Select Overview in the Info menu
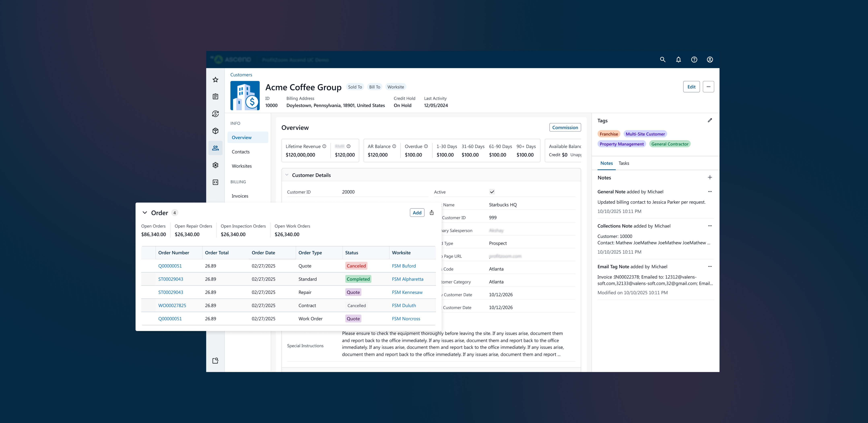This screenshot has width=868, height=423. (248, 137)
